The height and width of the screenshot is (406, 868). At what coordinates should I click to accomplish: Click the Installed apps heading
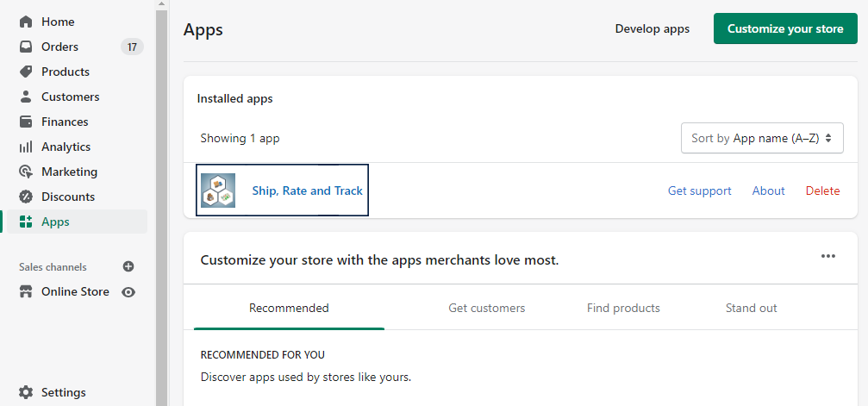(x=234, y=98)
